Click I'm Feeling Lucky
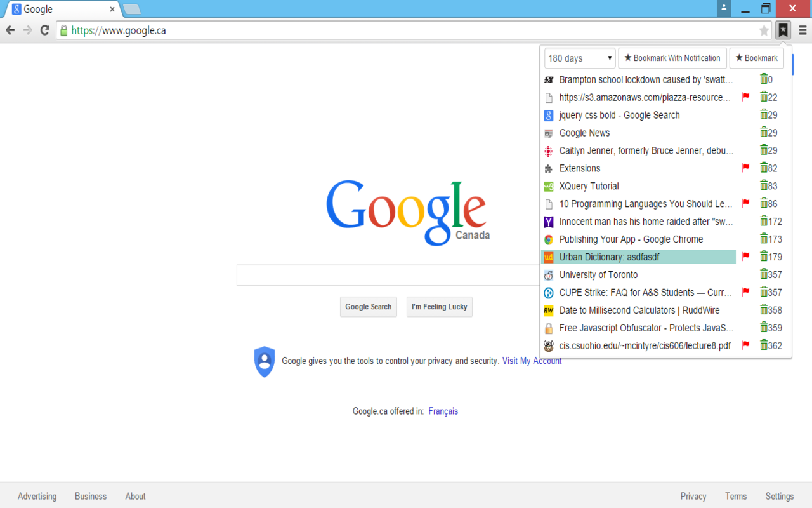Screen dimensions: 812x508 coord(440,307)
